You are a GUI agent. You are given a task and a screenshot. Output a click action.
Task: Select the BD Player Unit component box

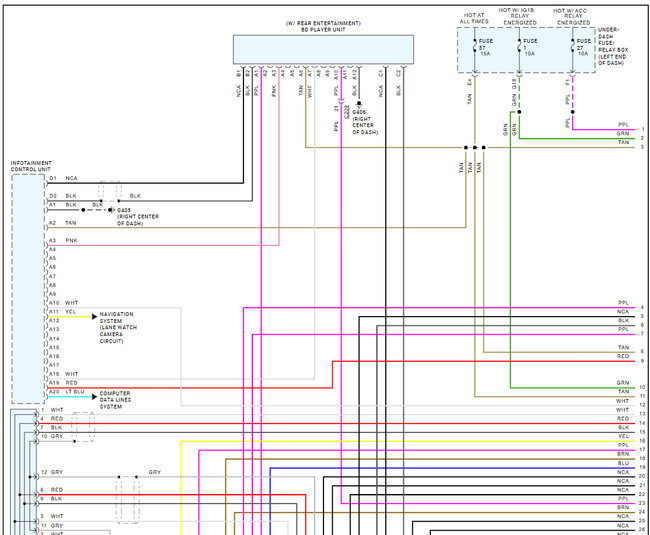pyautogui.click(x=323, y=49)
